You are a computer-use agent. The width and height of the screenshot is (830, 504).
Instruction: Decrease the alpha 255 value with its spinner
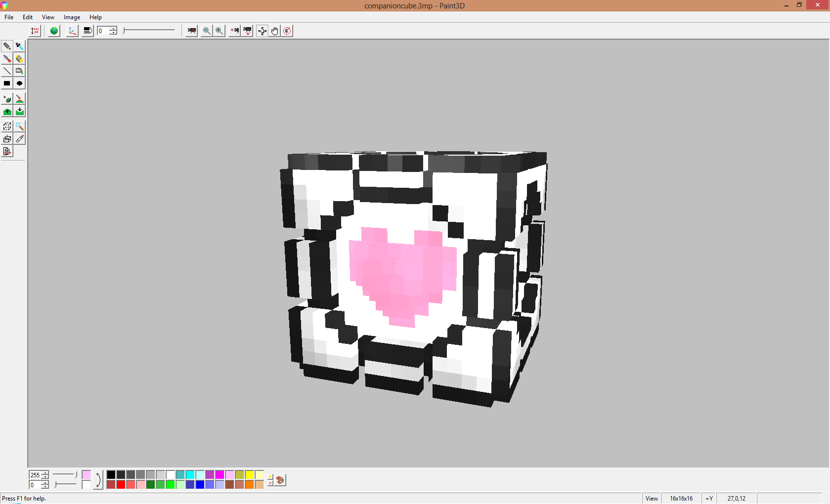pos(44,477)
